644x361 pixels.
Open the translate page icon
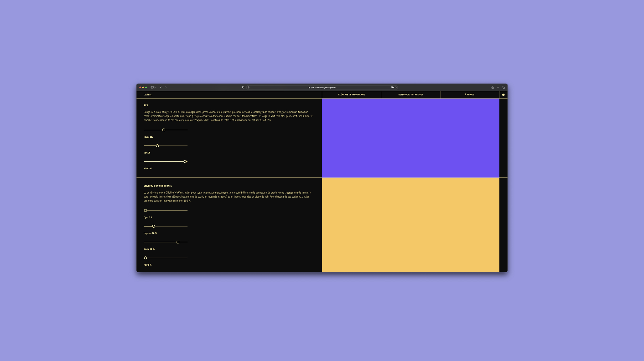pyautogui.click(x=392, y=88)
